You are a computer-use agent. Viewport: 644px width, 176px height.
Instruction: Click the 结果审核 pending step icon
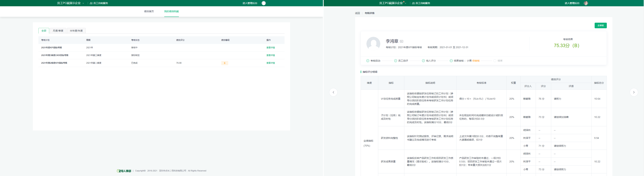pos(451,61)
